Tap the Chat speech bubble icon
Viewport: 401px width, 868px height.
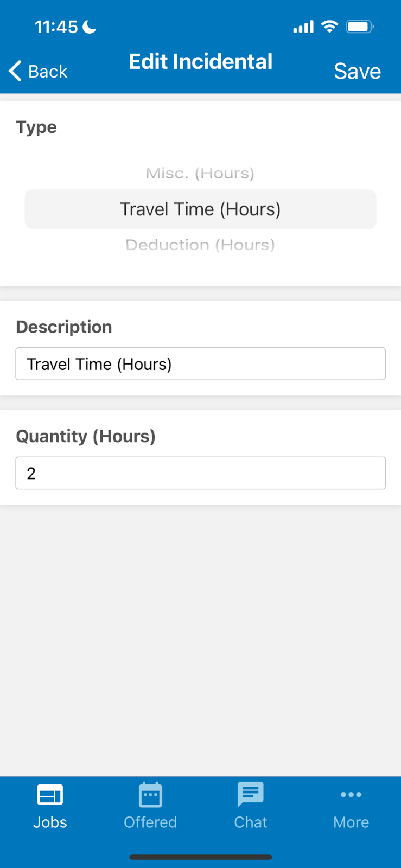pyautogui.click(x=250, y=795)
